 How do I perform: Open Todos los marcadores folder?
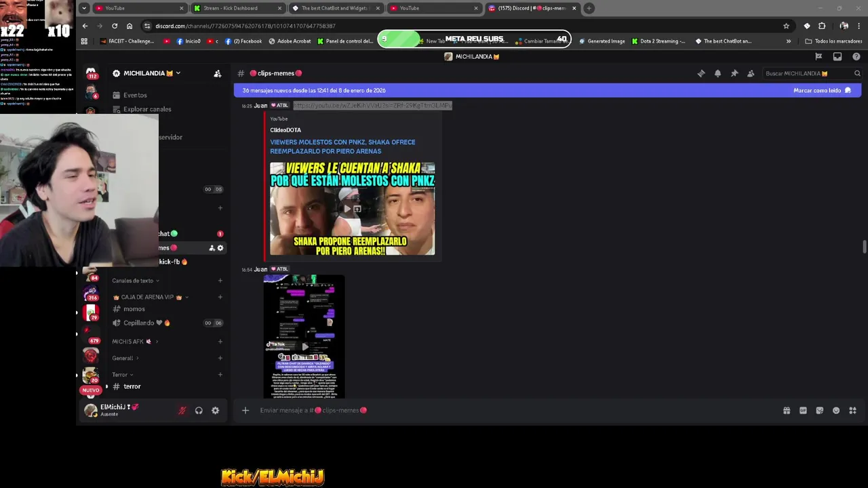click(833, 41)
